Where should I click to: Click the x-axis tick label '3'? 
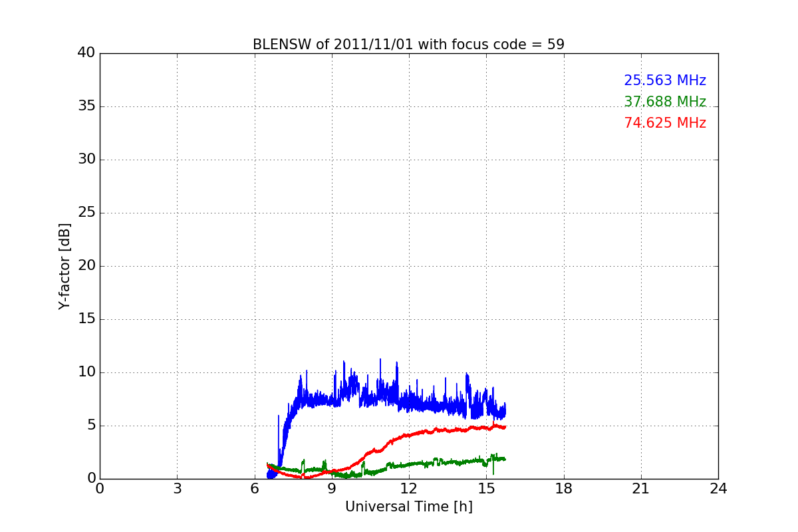177,489
